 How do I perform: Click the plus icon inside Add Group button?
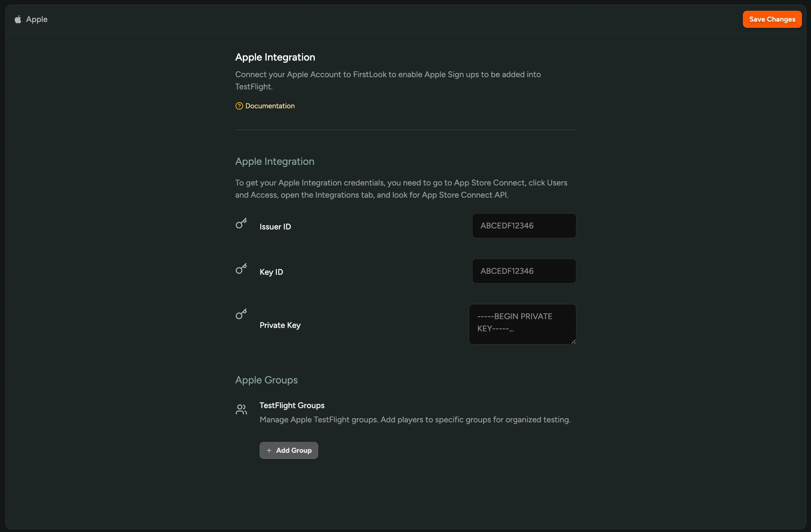tap(269, 450)
